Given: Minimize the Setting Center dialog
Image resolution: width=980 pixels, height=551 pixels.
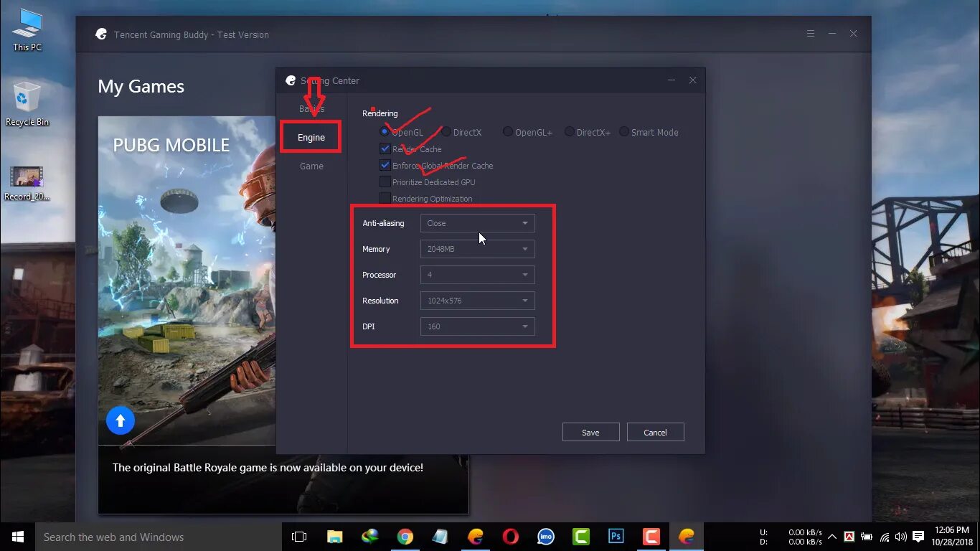Looking at the screenshot, I should [672, 80].
